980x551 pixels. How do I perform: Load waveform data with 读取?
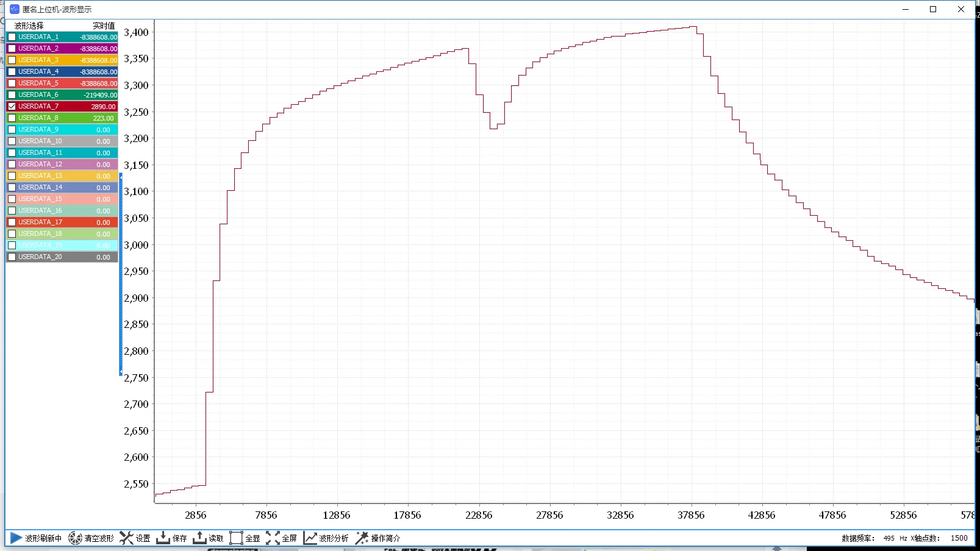pyautogui.click(x=209, y=538)
